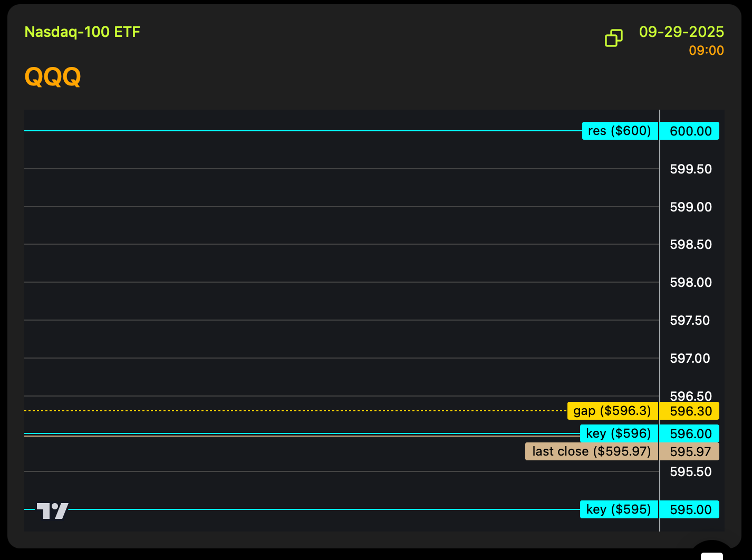Click the 09:00 time label

pos(706,51)
